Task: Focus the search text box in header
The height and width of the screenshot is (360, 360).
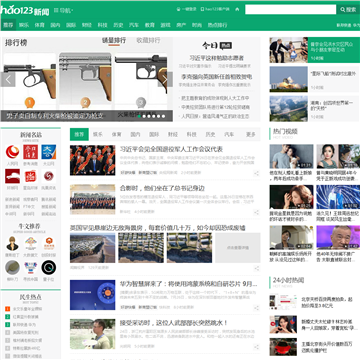Action: pos(291,10)
